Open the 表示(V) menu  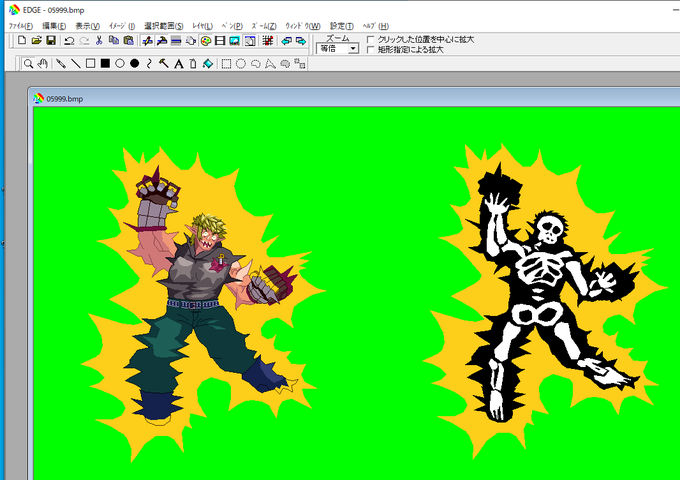tap(87, 26)
